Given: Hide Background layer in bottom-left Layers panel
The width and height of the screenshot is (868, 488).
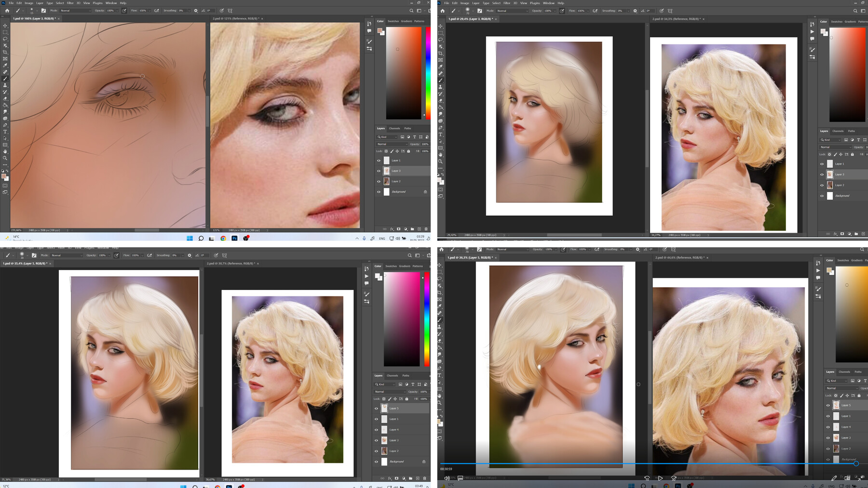Looking at the screenshot, I should pos(377,462).
